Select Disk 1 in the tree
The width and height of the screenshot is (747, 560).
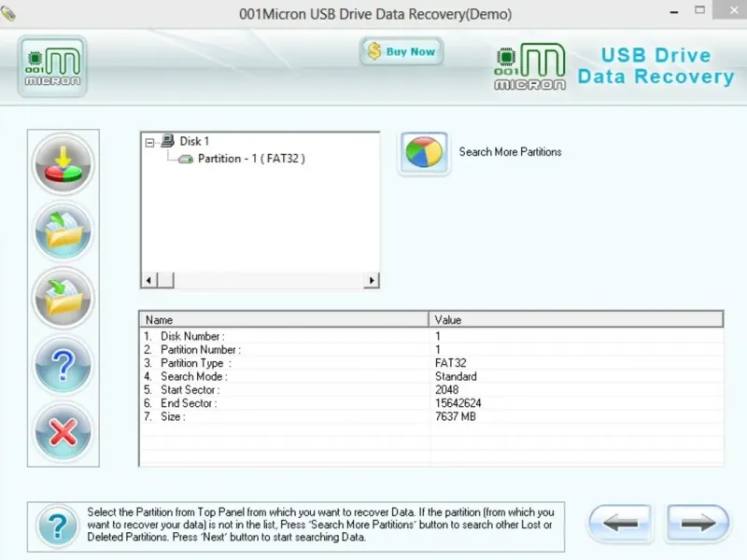194,142
